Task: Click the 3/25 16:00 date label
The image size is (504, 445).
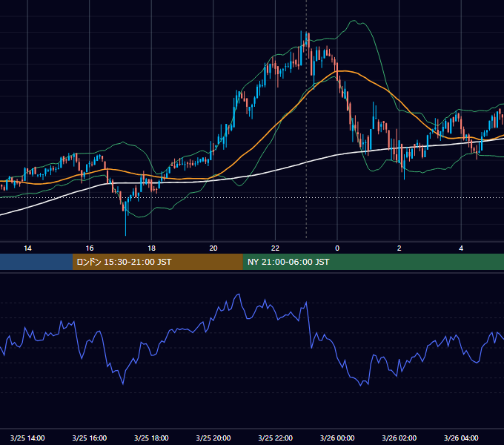Action: pyautogui.click(x=90, y=438)
